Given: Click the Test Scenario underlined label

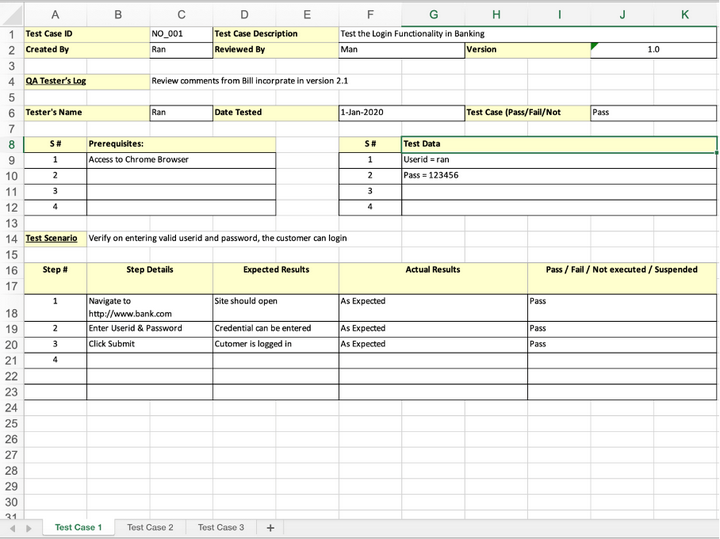Looking at the screenshot, I should [51, 238].
